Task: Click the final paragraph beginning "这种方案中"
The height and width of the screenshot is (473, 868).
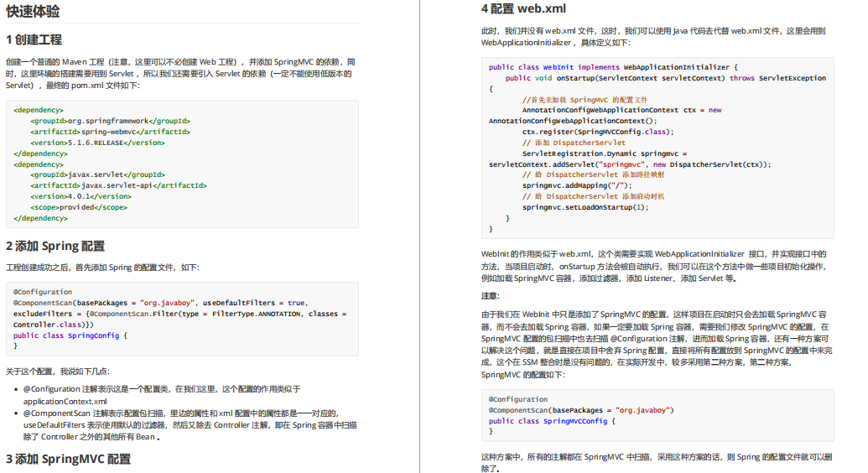Action: (x=657, y=462)
